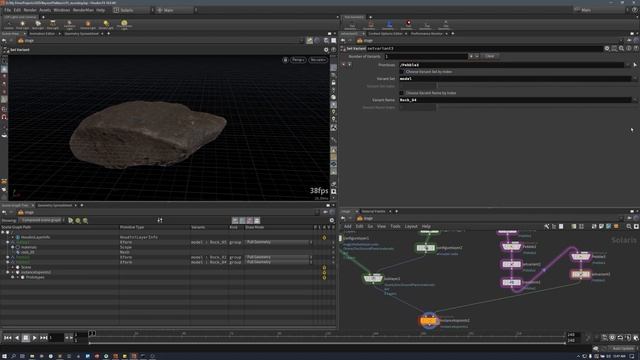Open the Variant Name dropdown arrow

pos(635,100)
